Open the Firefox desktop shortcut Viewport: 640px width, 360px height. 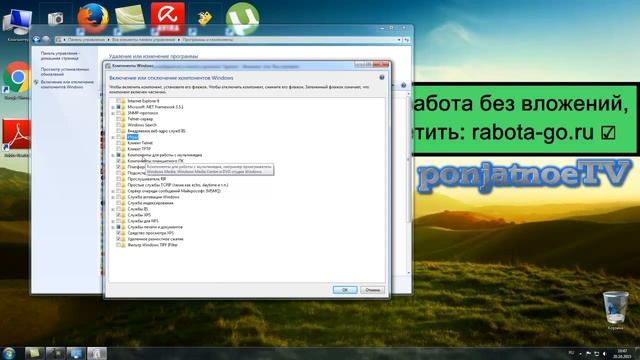point(93,18)
